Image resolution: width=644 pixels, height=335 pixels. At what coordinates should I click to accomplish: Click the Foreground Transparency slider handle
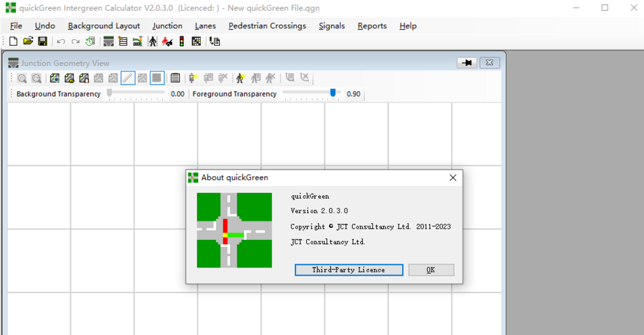click(x=332, y=93)
